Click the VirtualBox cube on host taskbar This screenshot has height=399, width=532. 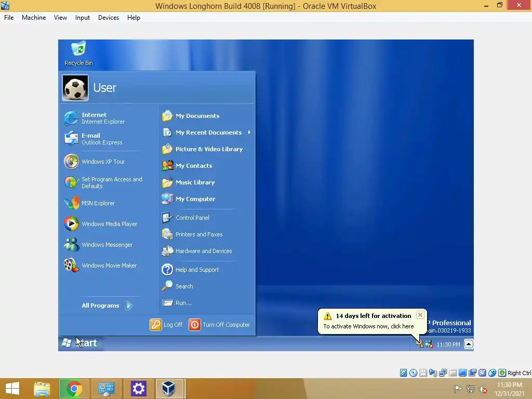[169, 389]
